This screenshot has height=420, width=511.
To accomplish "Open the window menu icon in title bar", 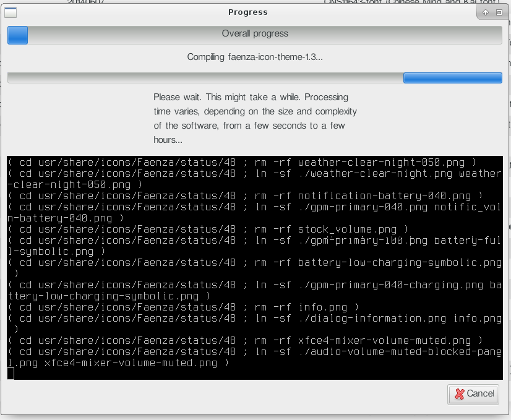I will pyautogui.click(x=11, y=13).
